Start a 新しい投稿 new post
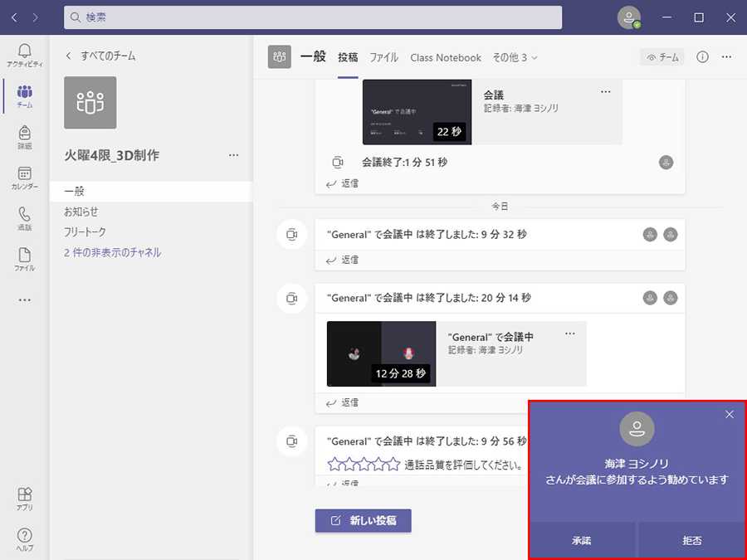The height and width of the screenshot is (560, 747). pyautogui.click(x=363, y=520)
